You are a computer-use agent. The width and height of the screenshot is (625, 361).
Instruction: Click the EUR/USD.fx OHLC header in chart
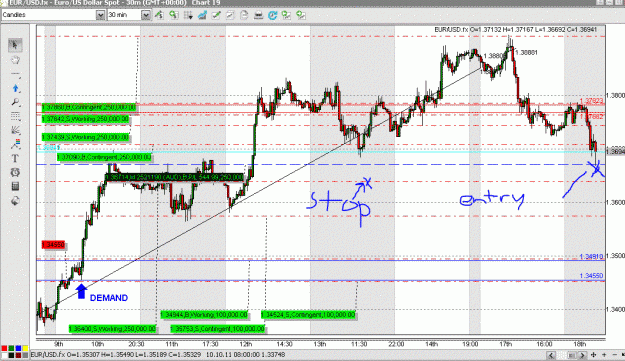[515, 29]
